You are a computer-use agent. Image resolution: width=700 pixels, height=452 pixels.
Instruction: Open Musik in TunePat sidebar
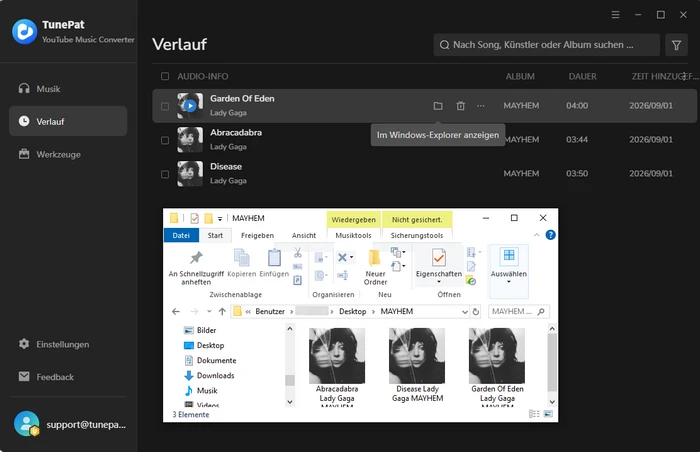[68, 88]
